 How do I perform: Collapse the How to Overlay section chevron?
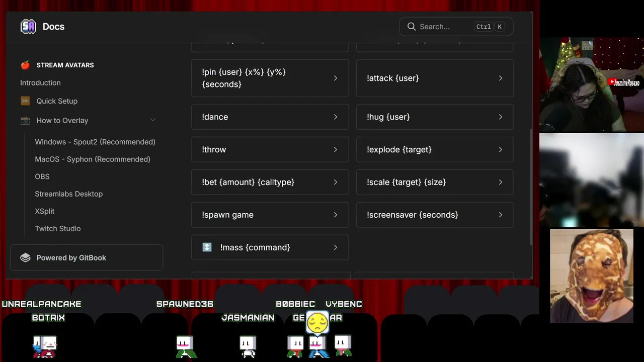[153, 120]
